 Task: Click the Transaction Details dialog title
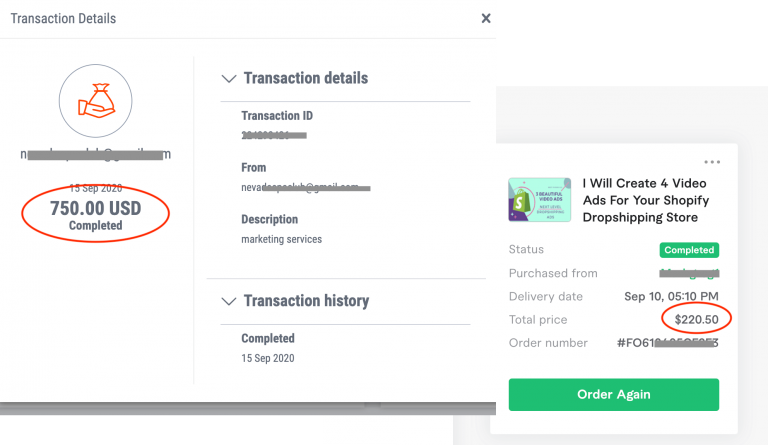pyautogui.click(x=65, y=18)
